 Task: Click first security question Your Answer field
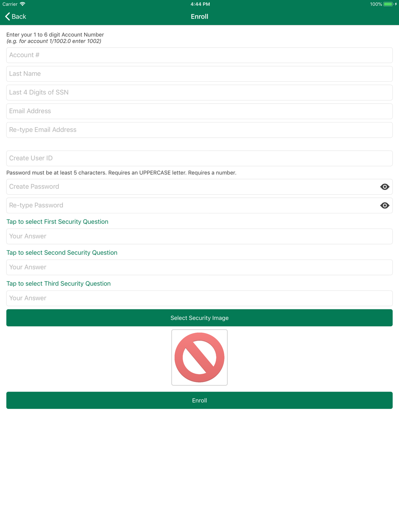[199, 236]
